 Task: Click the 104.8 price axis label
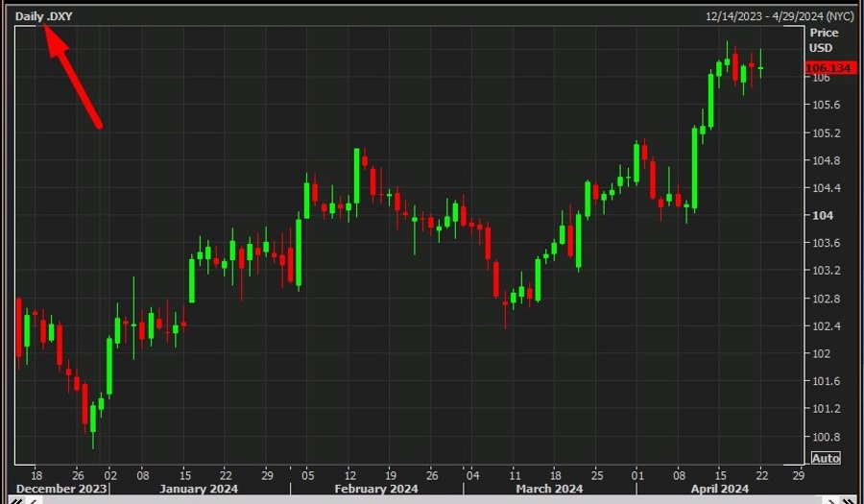tap(826, 160)
